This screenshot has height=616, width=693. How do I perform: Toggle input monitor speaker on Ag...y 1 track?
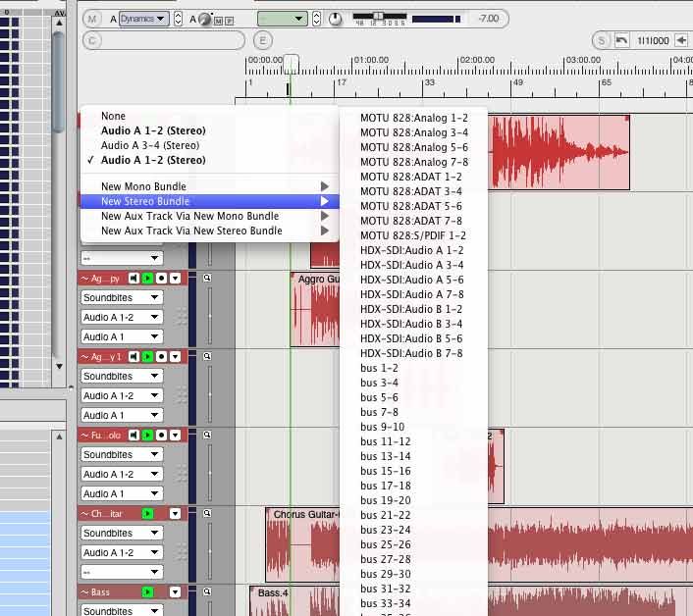pos(133,356)
